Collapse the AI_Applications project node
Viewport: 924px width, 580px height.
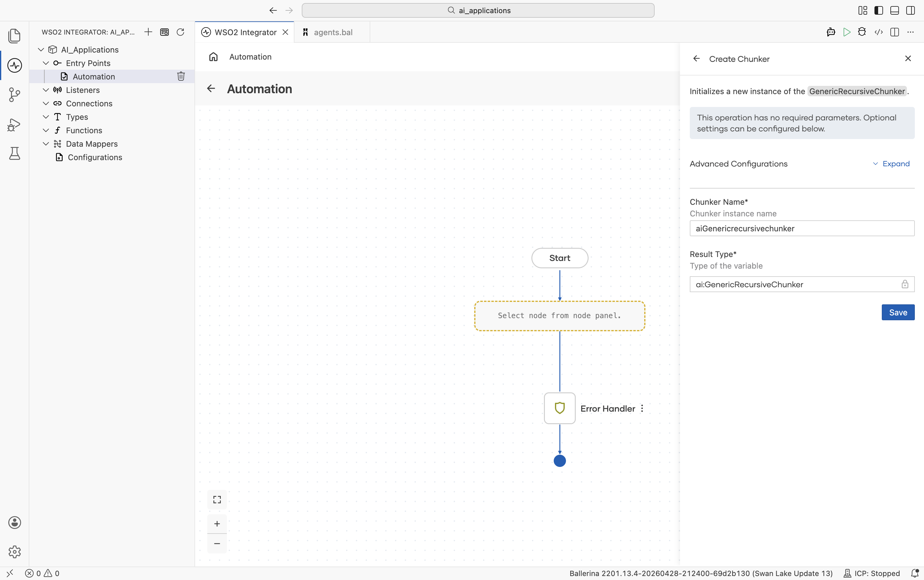coord(41,50)
